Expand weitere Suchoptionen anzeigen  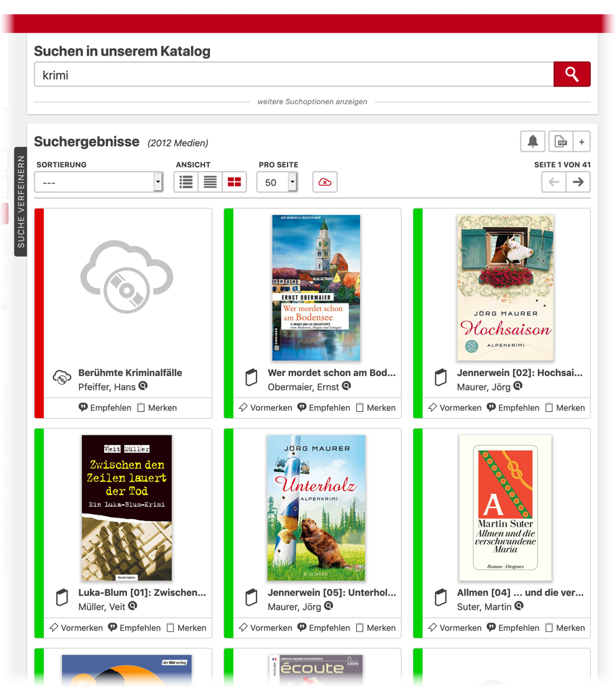pos(312,102)
